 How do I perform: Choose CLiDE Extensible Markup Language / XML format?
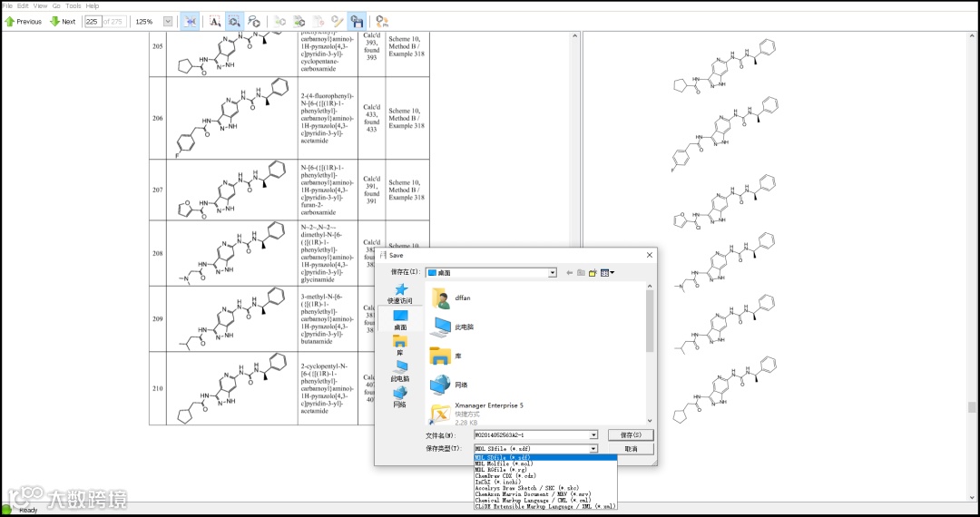point(545,506)
